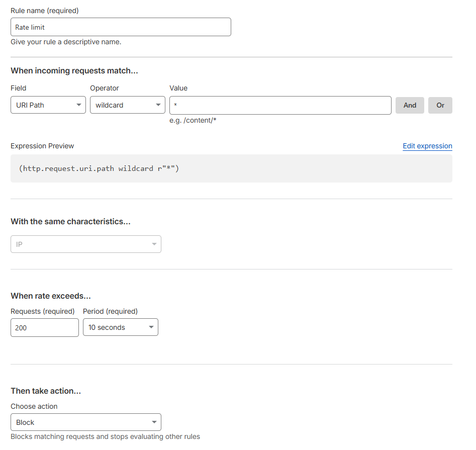This screenshot has width=476, height=450.
Task: Click the arrow icon beside URI Path
Action: 78,105
